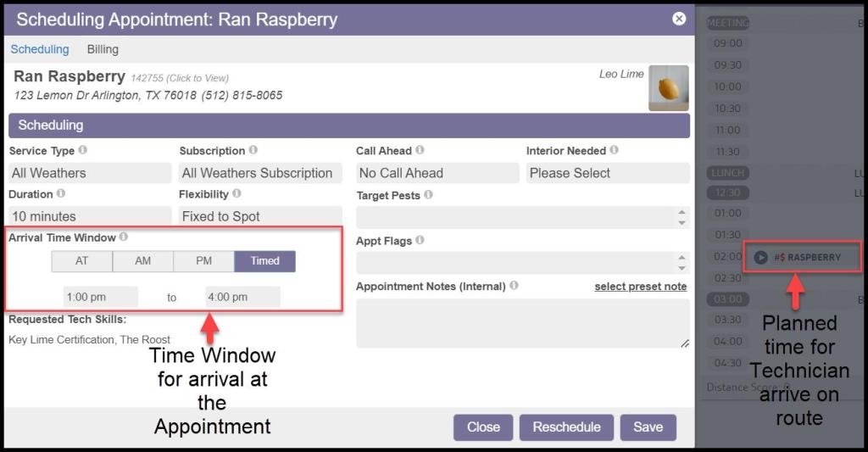This screenshot has height=452, width=868.
Task: Click the info icon next to Service Type
Action: pyautogui.click(x=82, y=151)
